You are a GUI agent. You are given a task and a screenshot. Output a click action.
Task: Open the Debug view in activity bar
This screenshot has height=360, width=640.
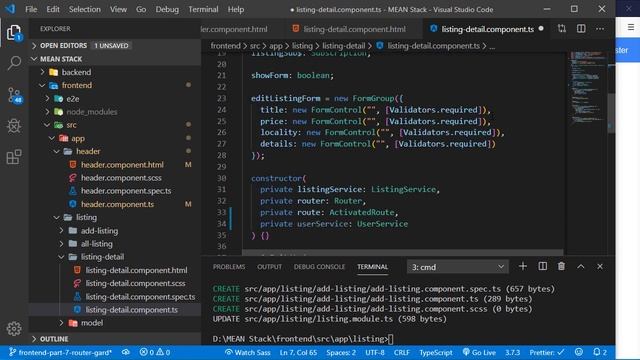(14, 126)
